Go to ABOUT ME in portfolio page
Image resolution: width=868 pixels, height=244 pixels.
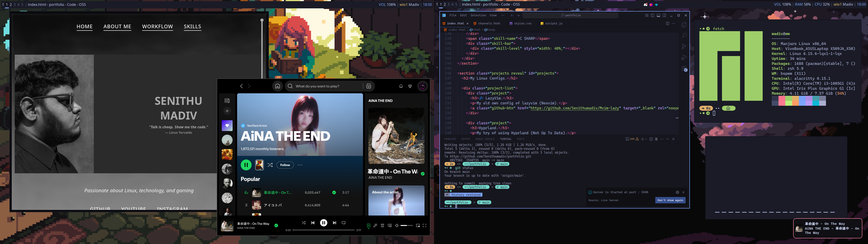[x=117, y=27]
